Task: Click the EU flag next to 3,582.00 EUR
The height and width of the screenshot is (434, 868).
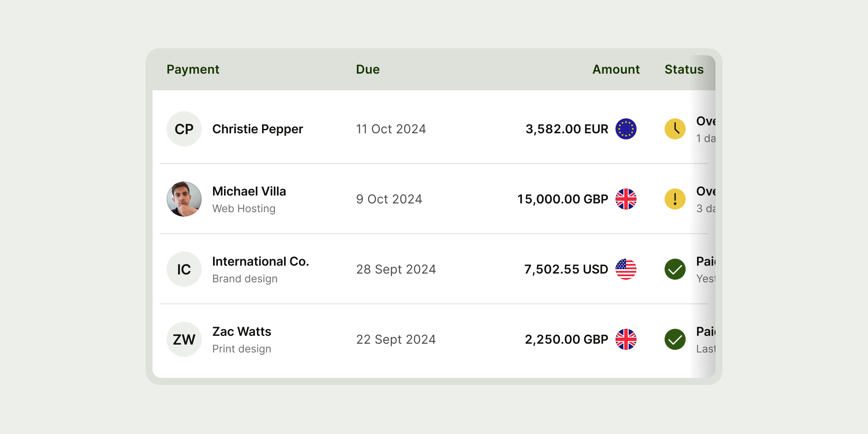Action: pyautogui.click(x=626, y=129)
